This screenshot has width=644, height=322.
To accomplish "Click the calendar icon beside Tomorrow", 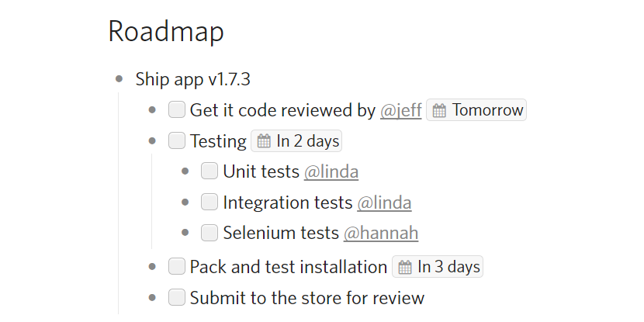I will tap(439, 110).
